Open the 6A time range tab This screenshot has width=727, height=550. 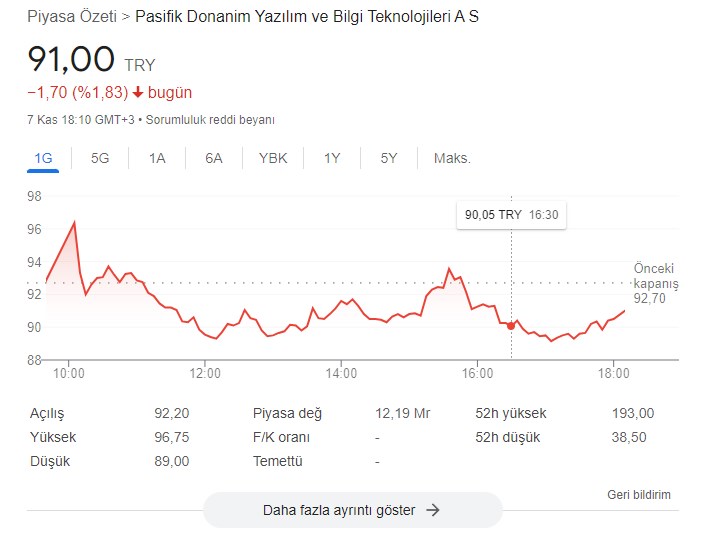214,159
